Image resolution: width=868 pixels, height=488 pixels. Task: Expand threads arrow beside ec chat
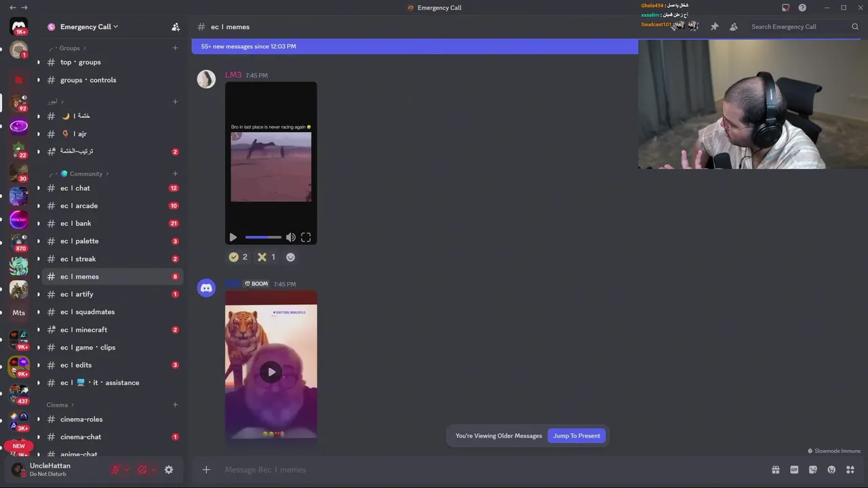[38, 188]
